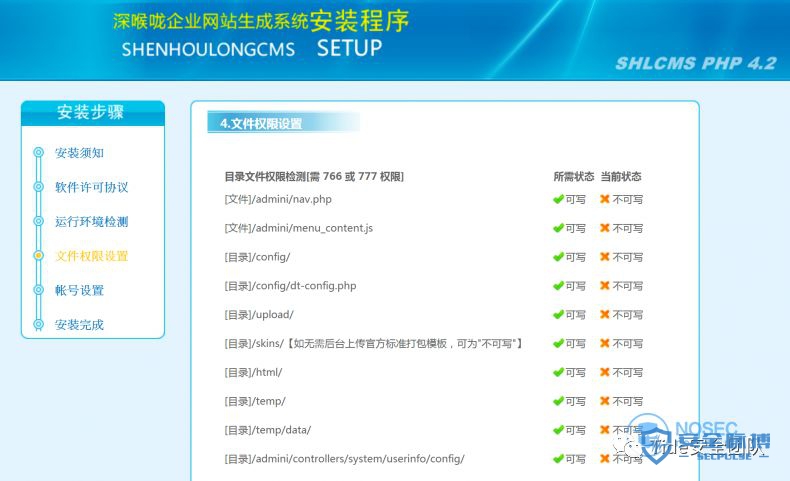This screenshot has height=481, width=790.
Task: Click orange X icon for /skins/ row
Action: click(605, 343)
